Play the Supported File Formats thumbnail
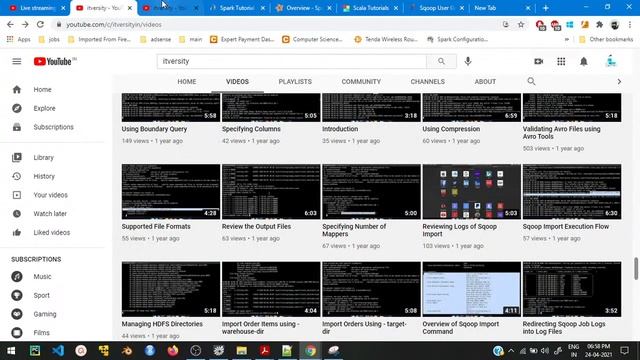Screen dimensions: 640x360 pyautogui.click(x=171, y=191)
